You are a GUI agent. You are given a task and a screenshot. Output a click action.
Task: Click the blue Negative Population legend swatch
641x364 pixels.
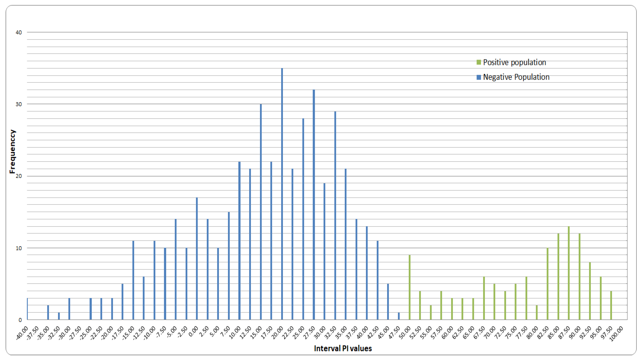(479, 77)
